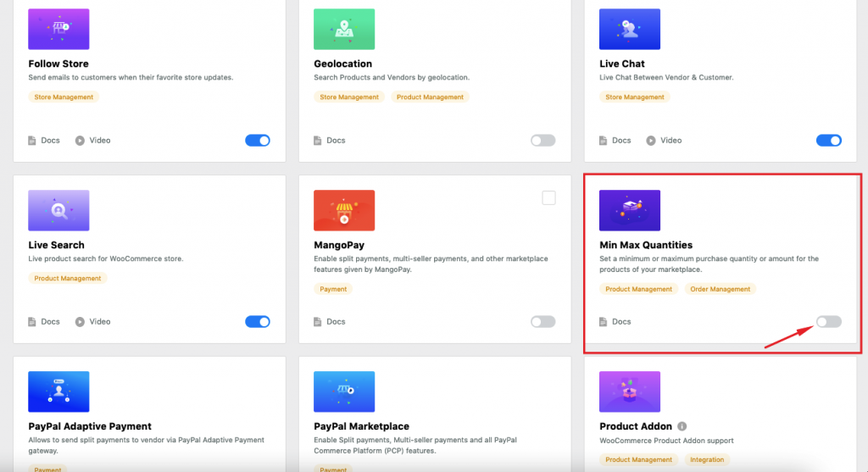The width and height of the screenshot is (868, 472).
Task: Open the Min Max Quantities Docs link
Action: click(621, 321)
